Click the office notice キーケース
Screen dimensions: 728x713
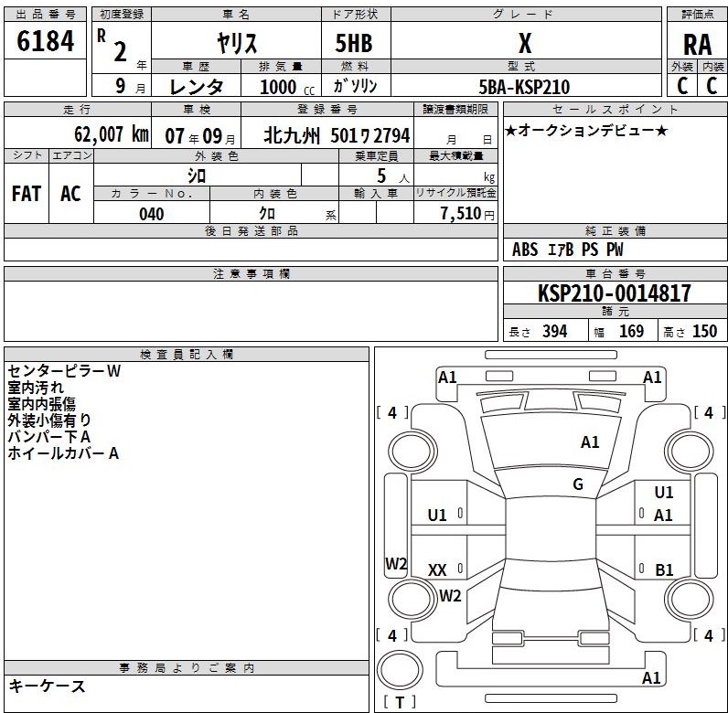(x=47, y=686)
